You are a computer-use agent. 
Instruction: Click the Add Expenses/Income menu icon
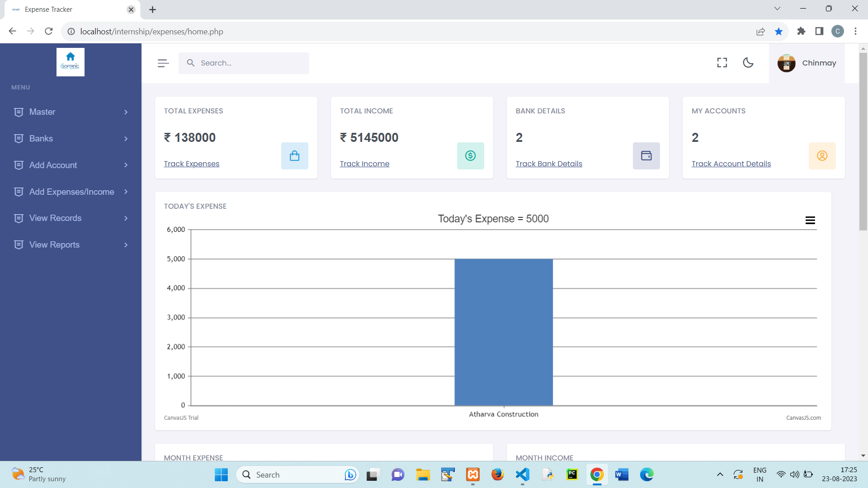coord(19,192)
